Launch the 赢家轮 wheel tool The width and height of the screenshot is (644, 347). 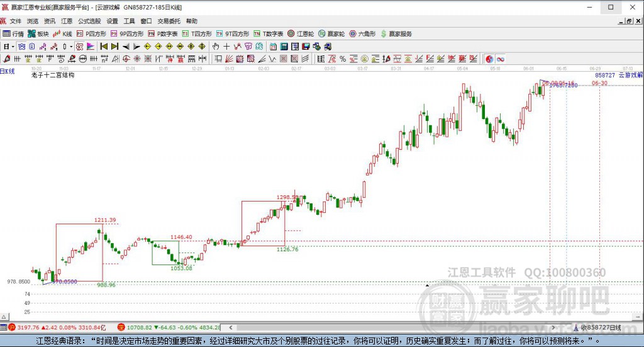click(331, 34)
